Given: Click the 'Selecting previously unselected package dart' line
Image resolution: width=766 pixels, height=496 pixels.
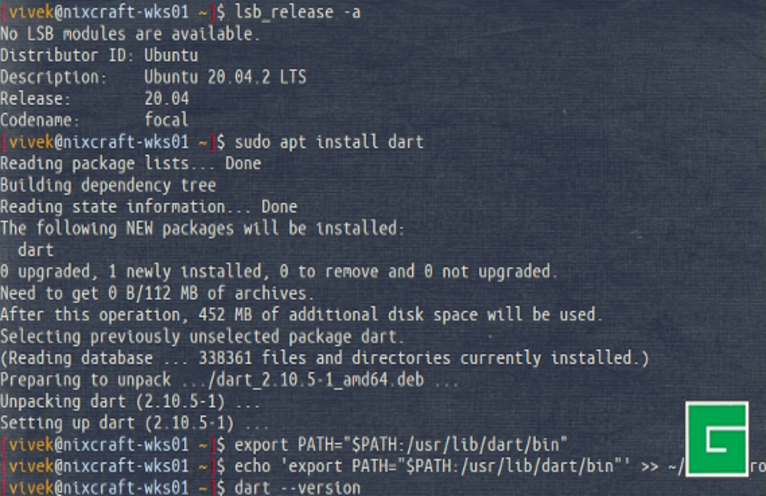Looking at the screenshot, I should [201, 337].
